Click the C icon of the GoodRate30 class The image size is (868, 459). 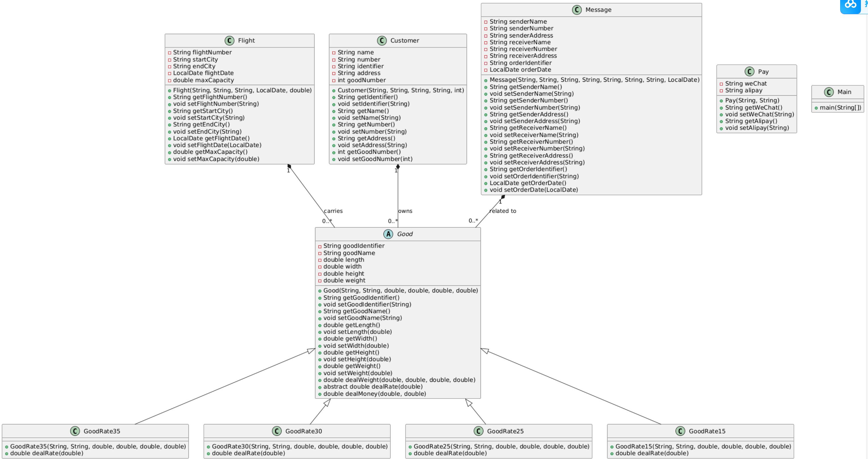click(x=277, y=431)
